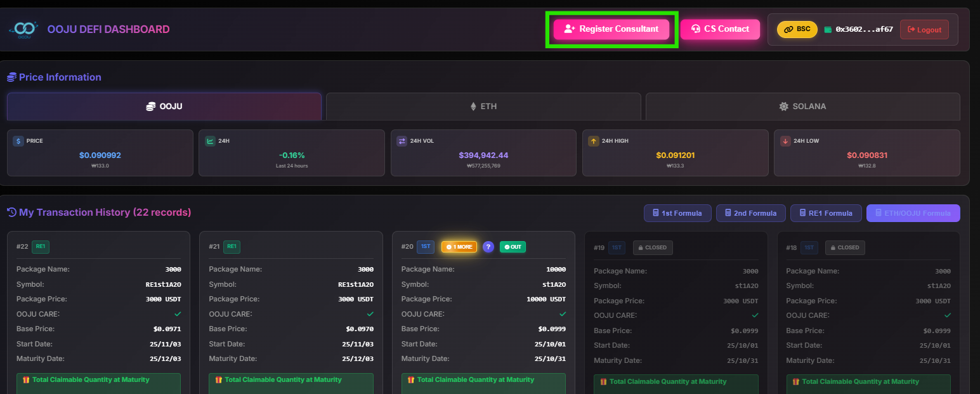
Task: Click the purple question mark help icon
Action: [x=488, y=247]
